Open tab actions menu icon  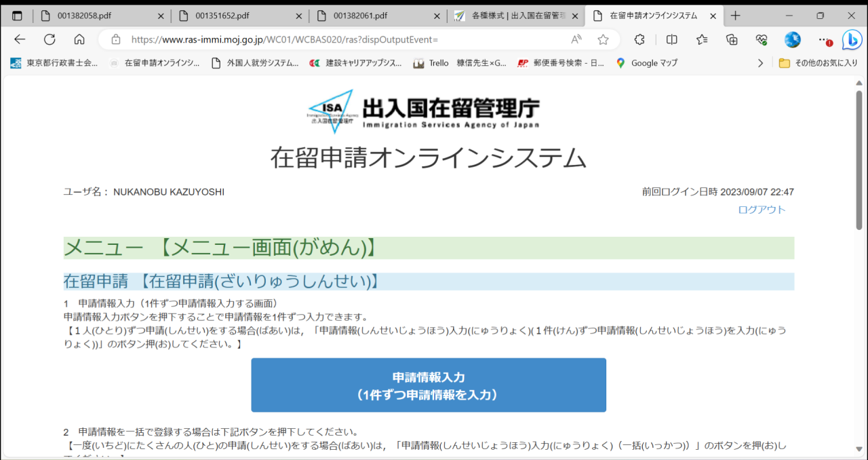pos(18,16)
